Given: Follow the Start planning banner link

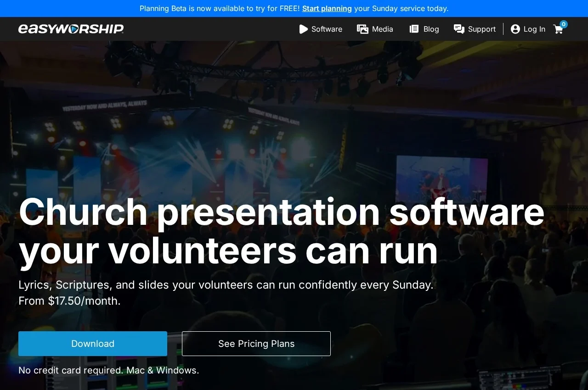Looking at the screenshot, I should click(327, 8).
